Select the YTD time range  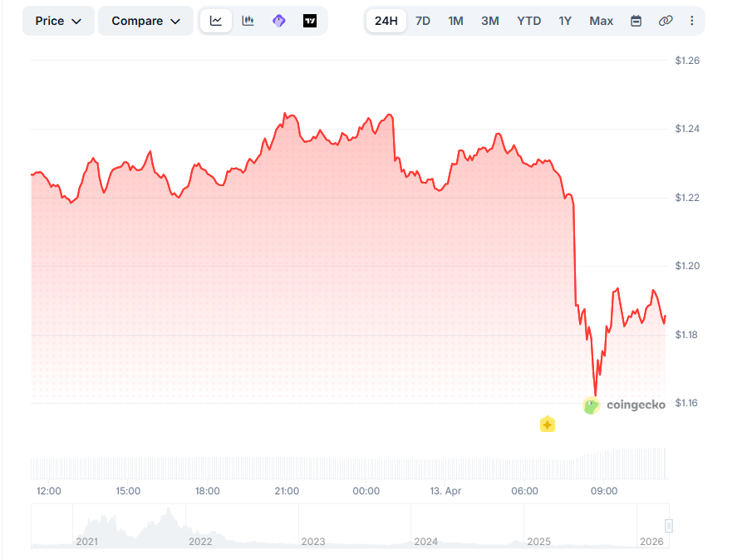pyautogui.click(x=529, y=21)
